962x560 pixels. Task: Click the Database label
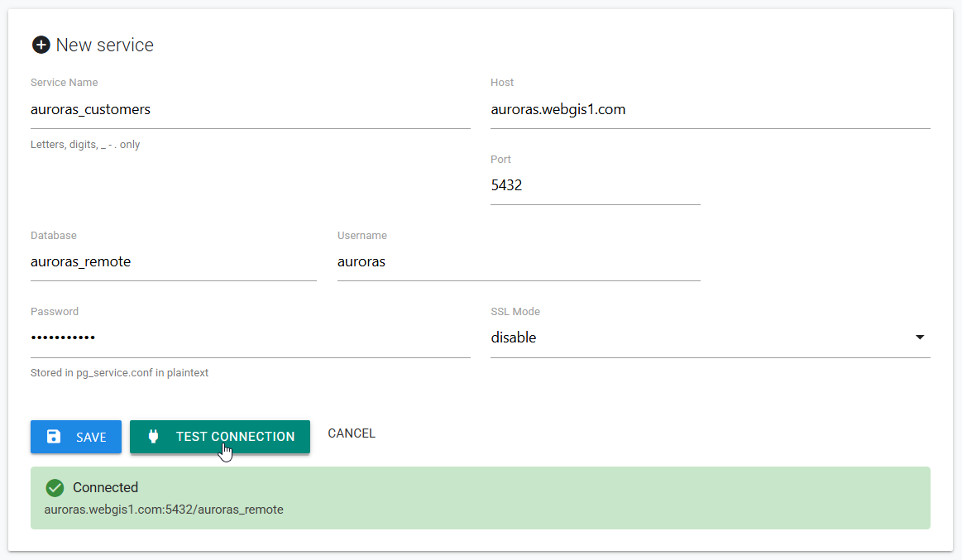(x=54, y=236)
